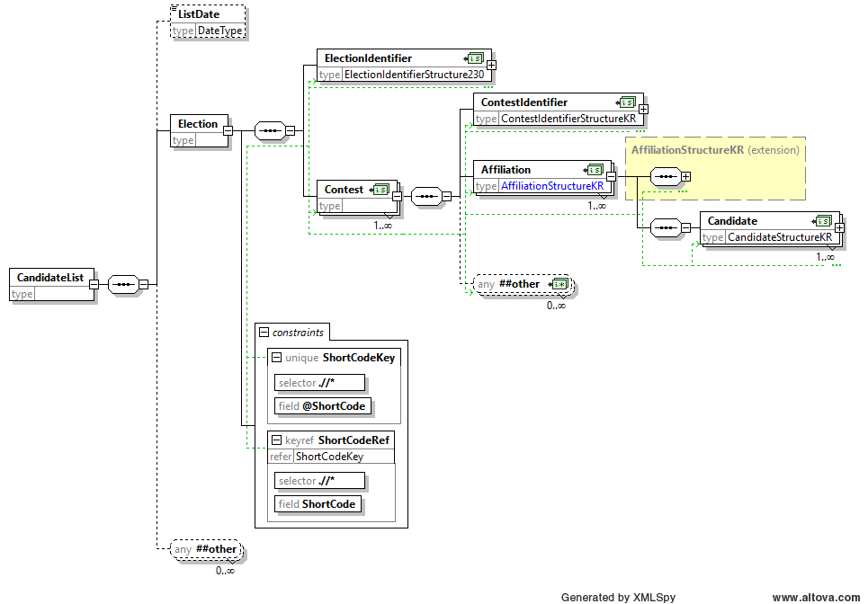Select the ListDate element
Viewport: 868px width, 604px height.
[x=208, y=22]
